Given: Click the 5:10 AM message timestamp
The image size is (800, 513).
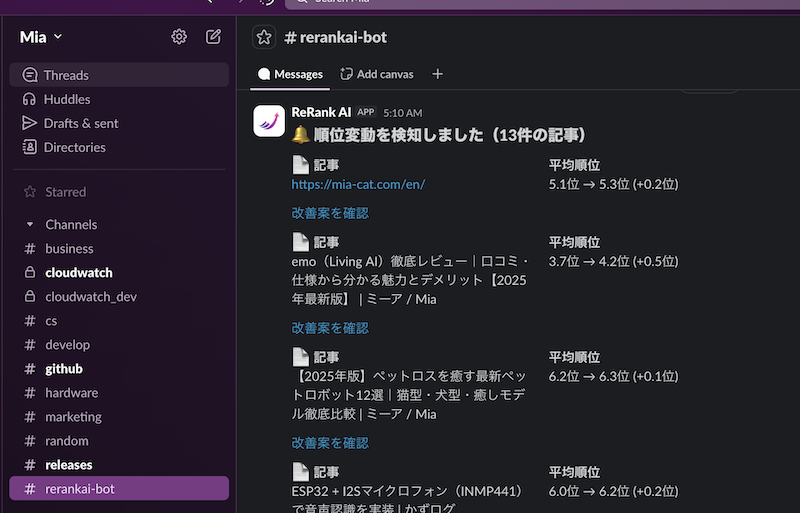Looking at the screenshot, I should [x=403, y=113].
